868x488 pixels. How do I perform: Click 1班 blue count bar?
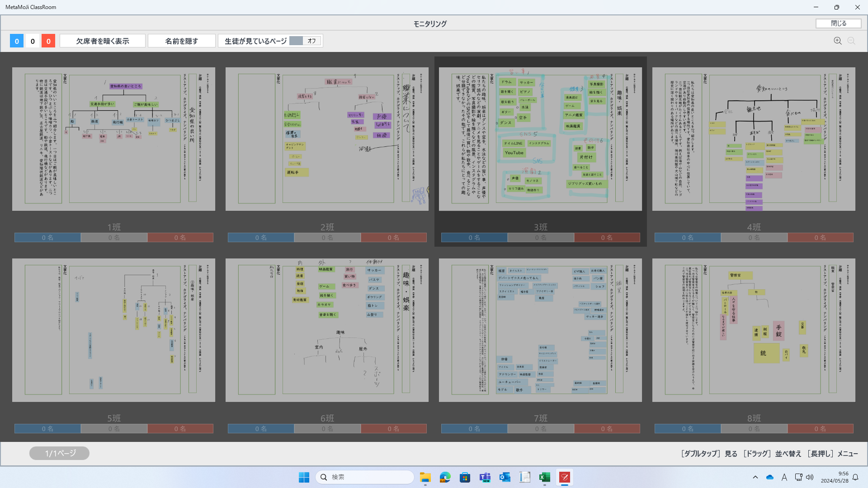(47, 238)
